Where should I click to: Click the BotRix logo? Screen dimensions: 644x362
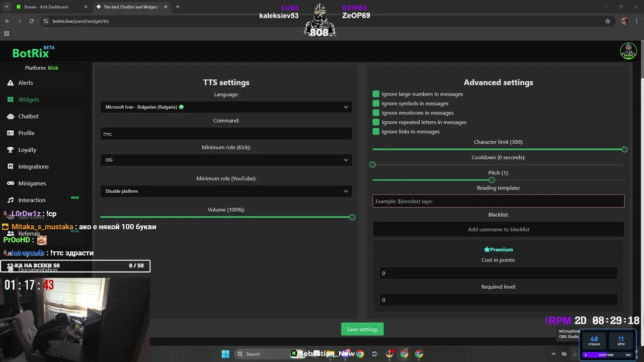coord(31,53)
